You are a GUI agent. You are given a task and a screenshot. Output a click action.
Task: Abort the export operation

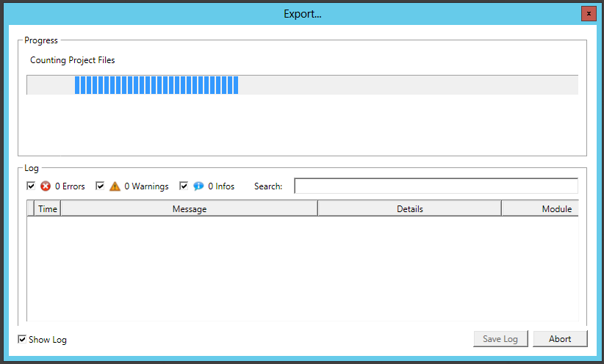pyautogui.click(x=560, y=339)
